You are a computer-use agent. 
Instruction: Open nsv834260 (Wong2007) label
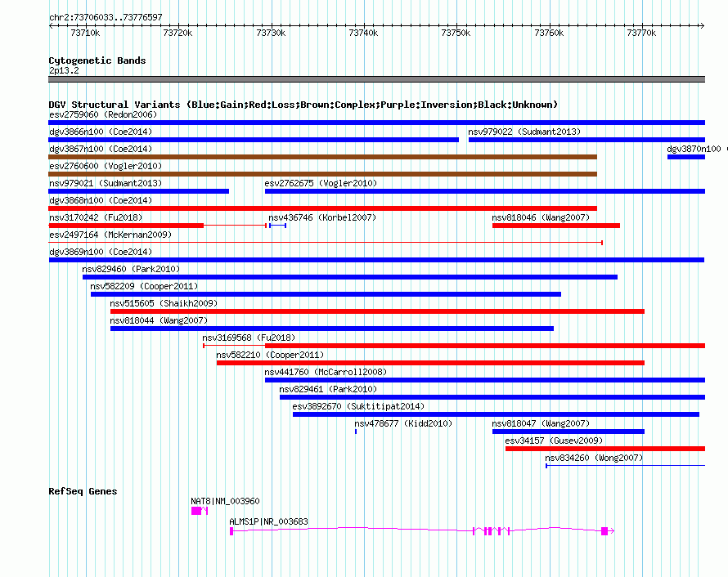[x=594, y=458]
